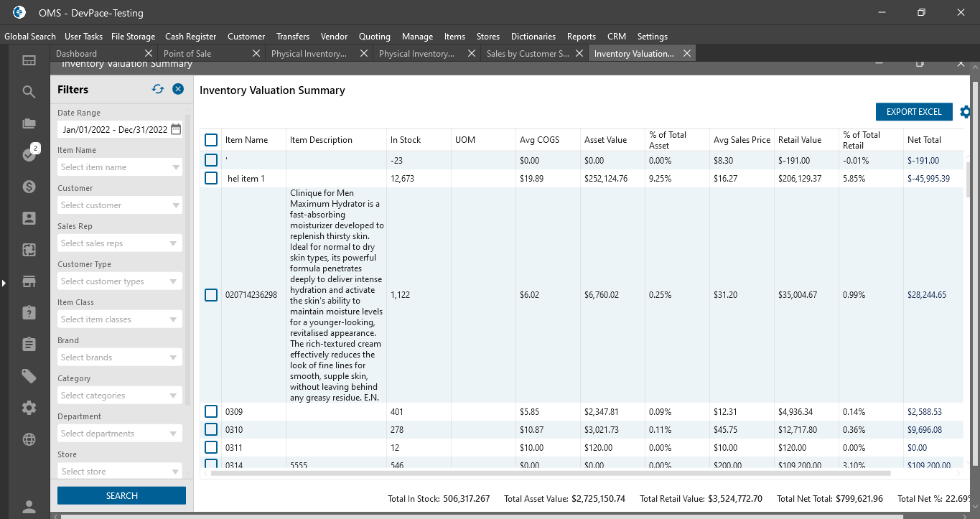
Task: Open the Reports menu
Action: [581, 37]
